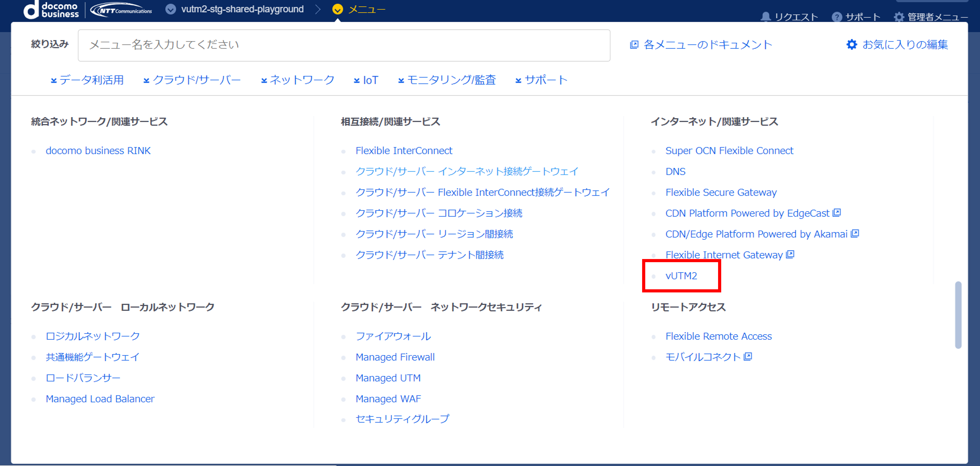
Task: Open CDN Platform Powered by EdgeCast
Action: (x=747, y=213)
